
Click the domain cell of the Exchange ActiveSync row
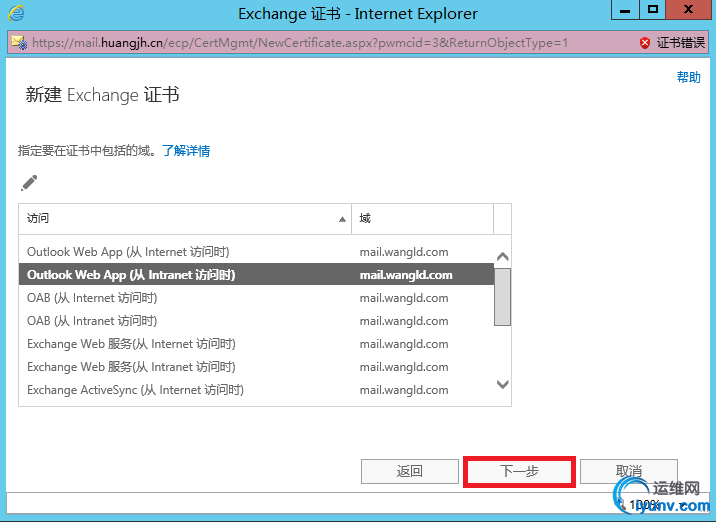[404, 390]
